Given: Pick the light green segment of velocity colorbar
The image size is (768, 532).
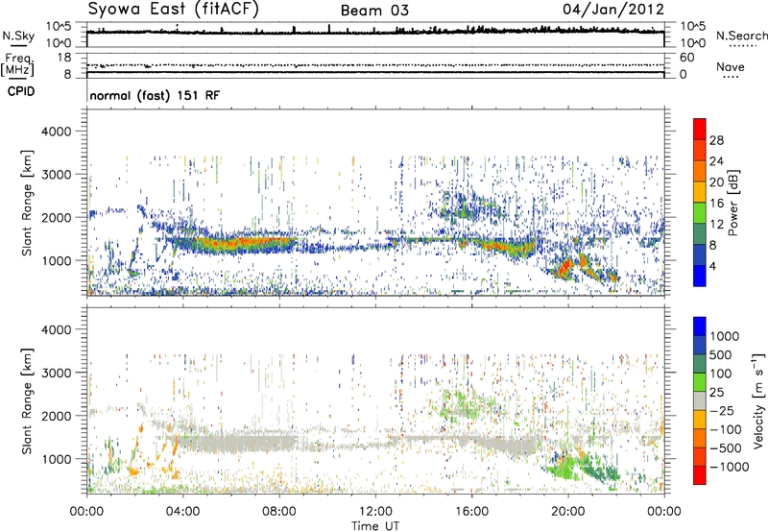Looking at the screenshot, I should (x=700, y=382).
